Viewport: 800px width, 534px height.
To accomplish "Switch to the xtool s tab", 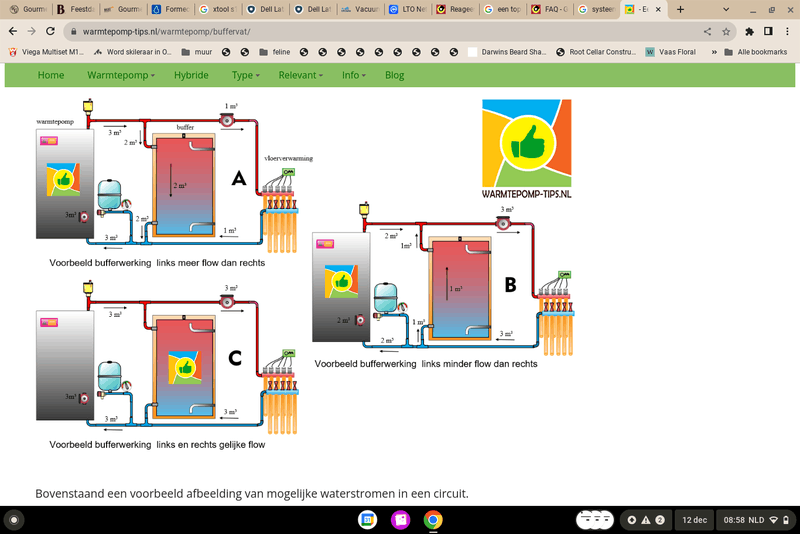I will [218, 9].
